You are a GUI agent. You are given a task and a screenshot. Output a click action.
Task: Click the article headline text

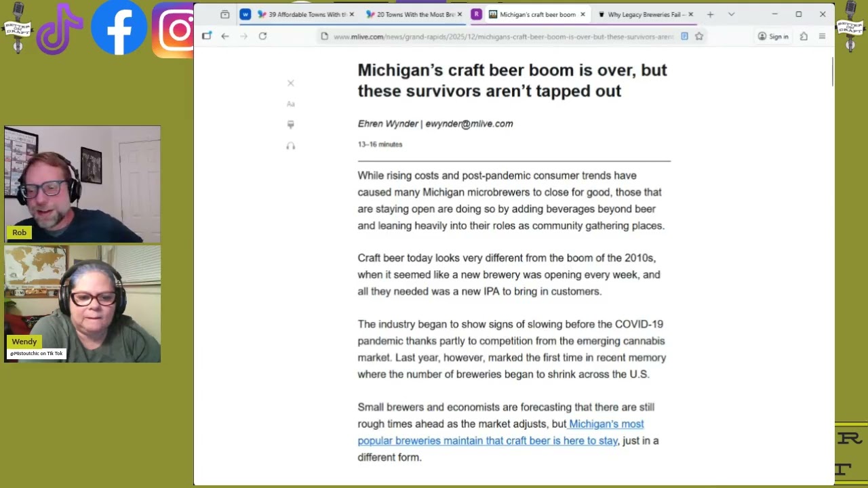point(513,81)
